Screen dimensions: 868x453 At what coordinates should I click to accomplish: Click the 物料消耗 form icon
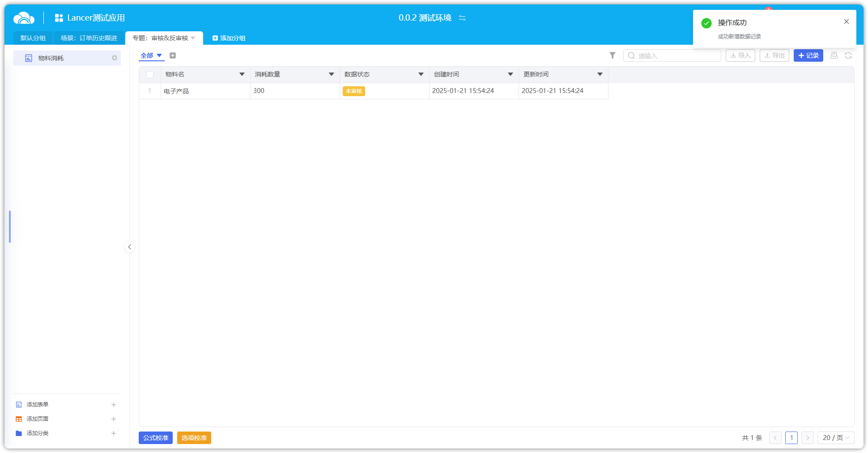click(x=29, y=58)
